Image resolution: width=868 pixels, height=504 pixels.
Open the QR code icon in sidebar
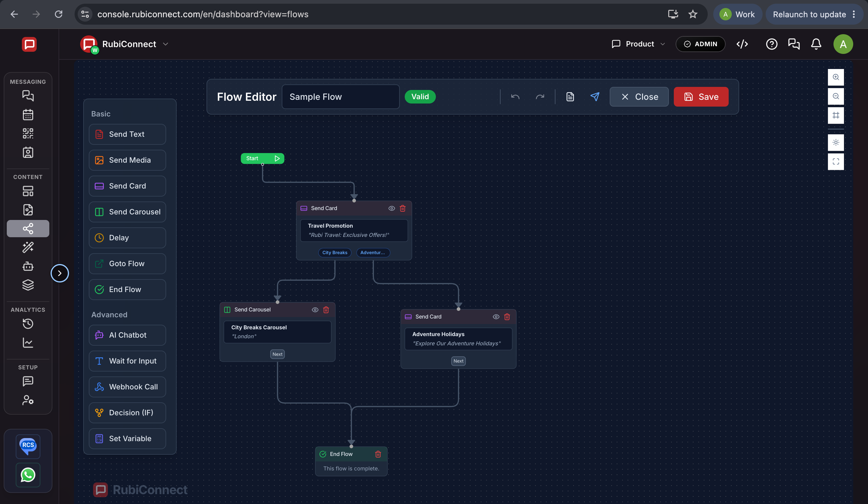coord(28,133)
